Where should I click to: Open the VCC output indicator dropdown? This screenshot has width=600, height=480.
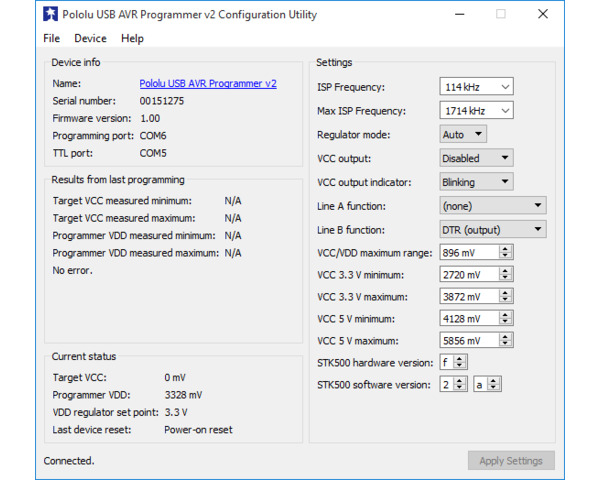[x=476, y=182]
